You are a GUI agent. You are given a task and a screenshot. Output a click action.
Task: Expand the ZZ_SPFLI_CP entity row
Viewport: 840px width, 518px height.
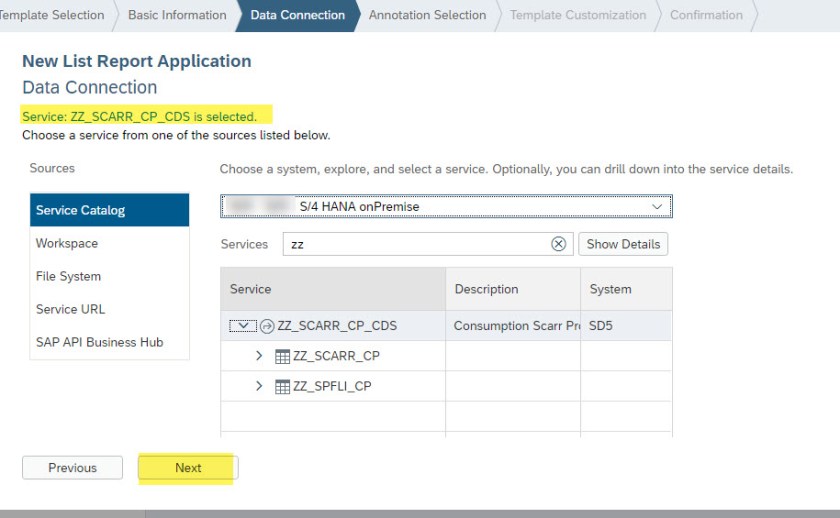point(259,386)
